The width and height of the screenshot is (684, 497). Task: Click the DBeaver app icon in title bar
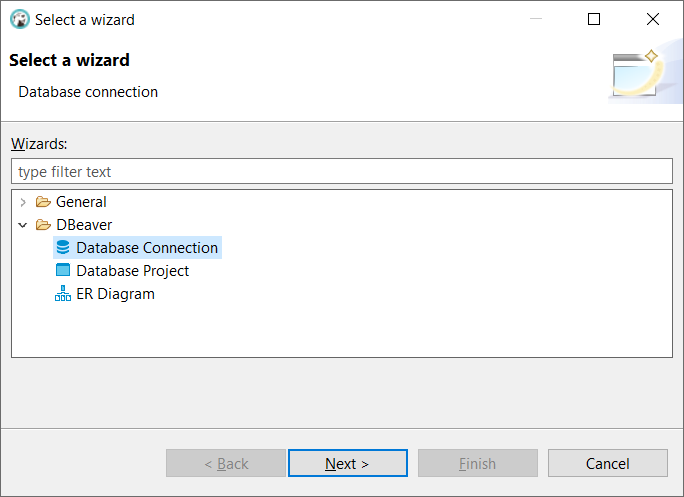[x=20, y=20]
